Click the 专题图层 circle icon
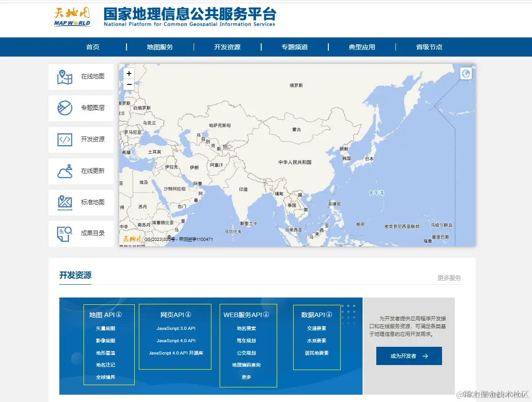The height and width of the screenshot is (402, 532). coord(64,108)
